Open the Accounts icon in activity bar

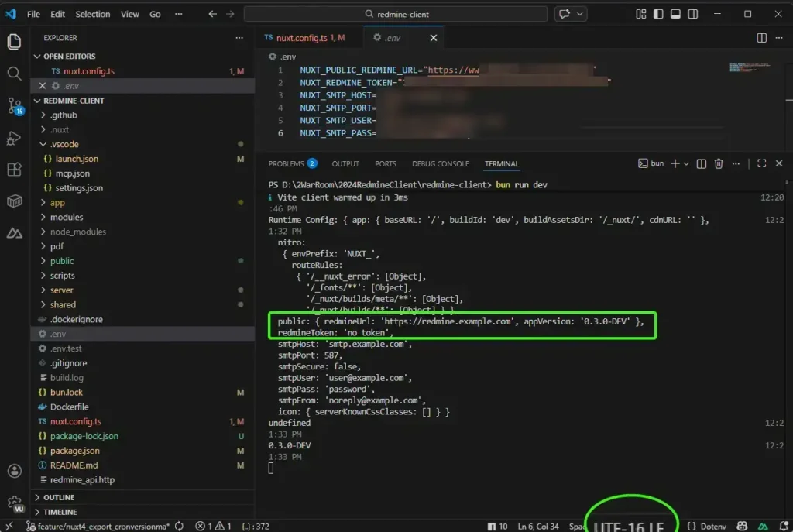(14, 471)
